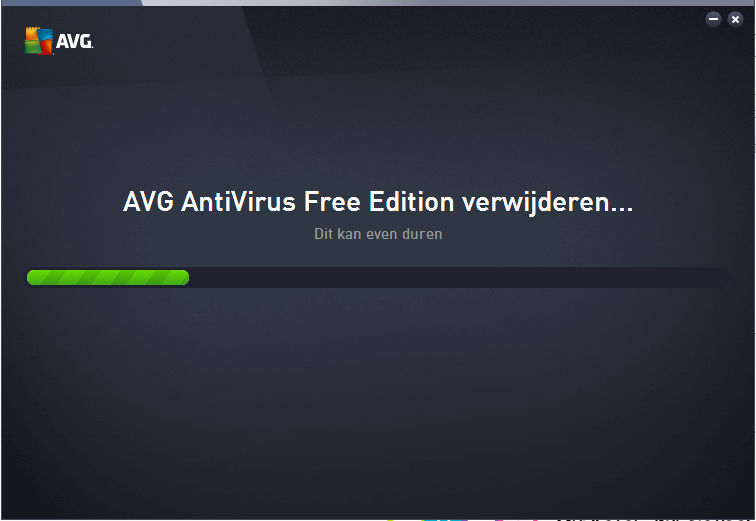Click the word "Dit" in the subtitle
This screenshot has width=756, height=521.
click(324, 234)
